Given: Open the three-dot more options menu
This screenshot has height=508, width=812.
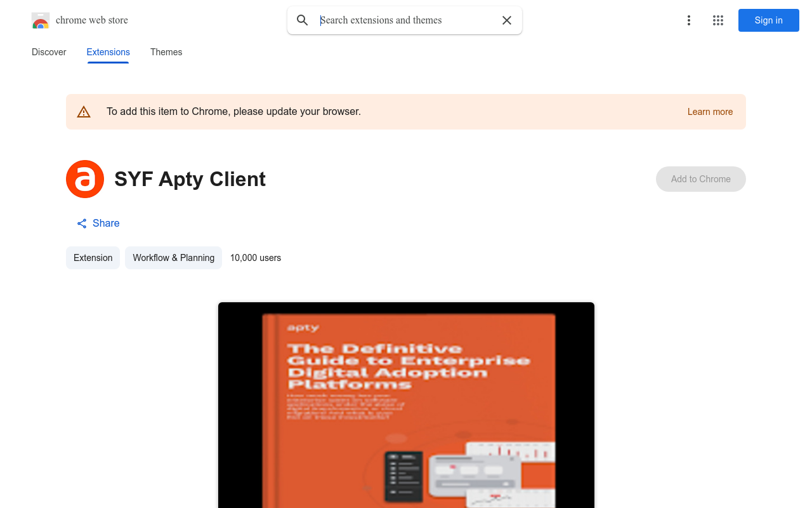Looking at the screenshot, I should 688,20.
